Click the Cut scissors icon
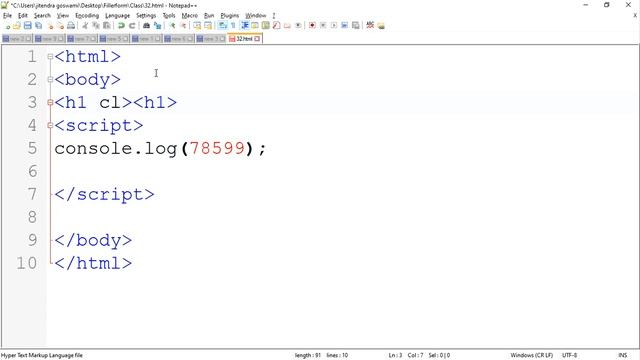Viewport: 640px width, 360px height. pos(85,26)
